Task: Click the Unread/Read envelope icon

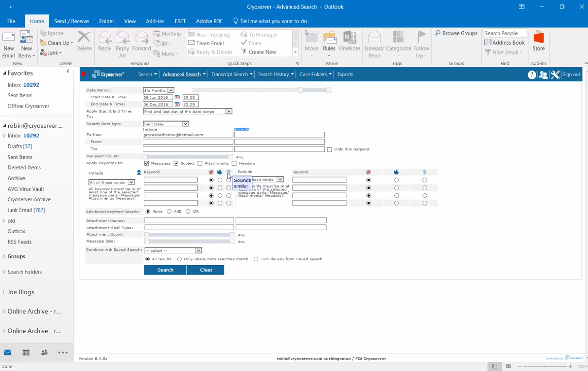Action: coord(374,37)
